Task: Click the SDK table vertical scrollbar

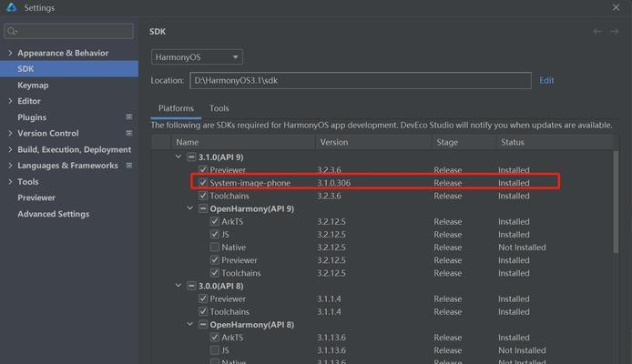Action: [616, 201]
